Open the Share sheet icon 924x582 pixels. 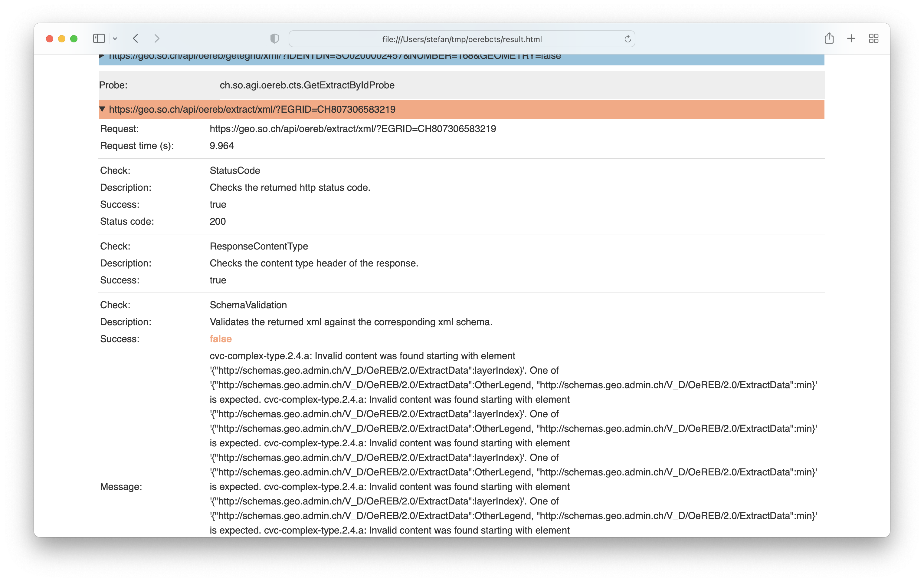pos(829,38)
